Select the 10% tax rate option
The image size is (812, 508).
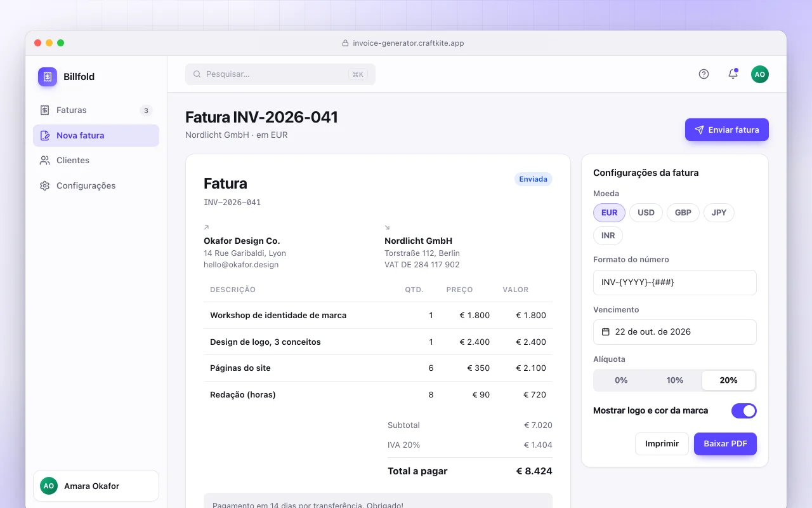[x=675, y=380]
